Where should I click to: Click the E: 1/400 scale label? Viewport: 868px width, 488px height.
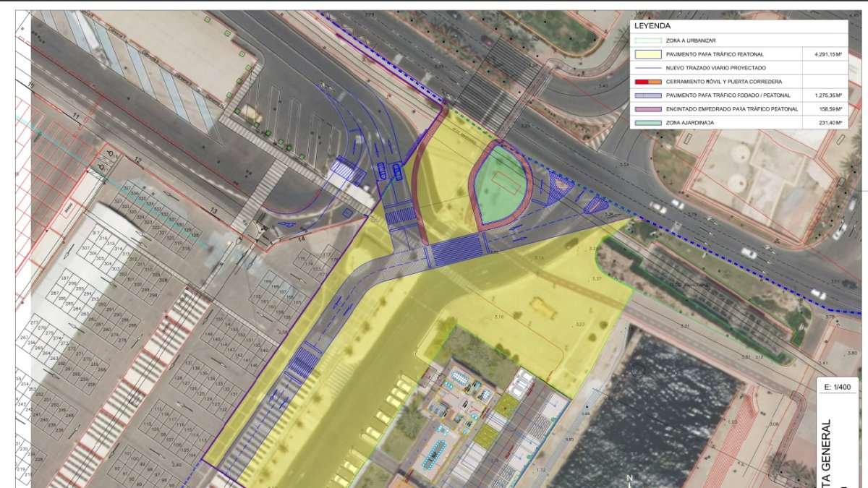[839, 388]
